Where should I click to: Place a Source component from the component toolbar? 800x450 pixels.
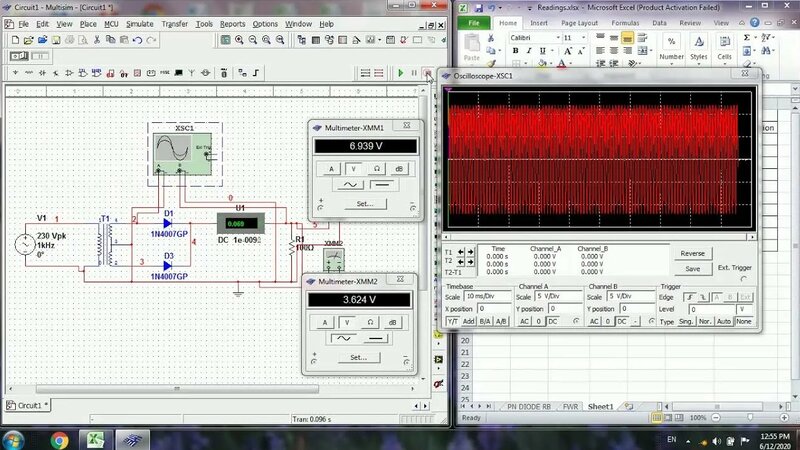click(x=15, y=73)
